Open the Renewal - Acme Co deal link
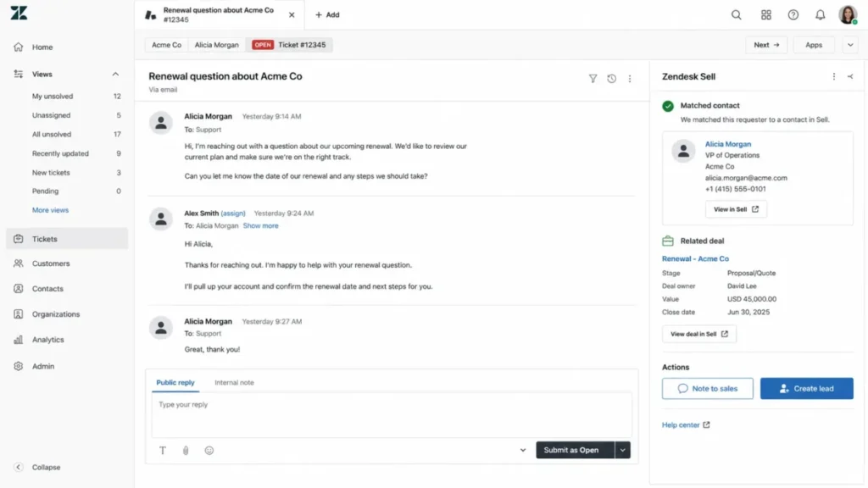Screen dimensions: 868x488 tap(695, 259)
